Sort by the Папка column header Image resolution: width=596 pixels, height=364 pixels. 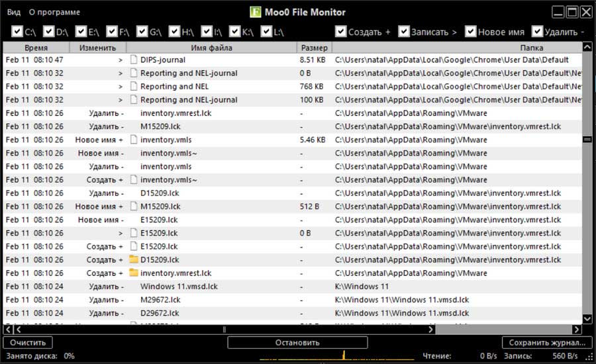click(x=457, y=48)
